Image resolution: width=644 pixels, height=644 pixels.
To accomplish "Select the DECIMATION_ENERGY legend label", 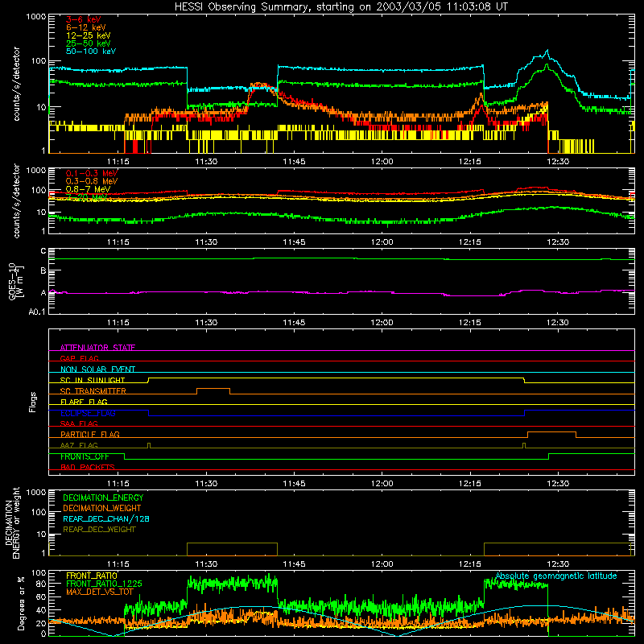I will (103, 497).
